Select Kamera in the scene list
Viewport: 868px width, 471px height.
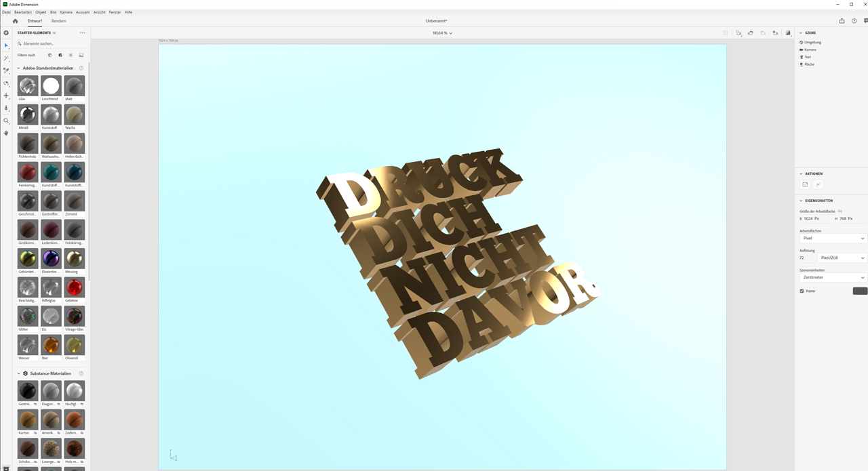coord(810,49)
